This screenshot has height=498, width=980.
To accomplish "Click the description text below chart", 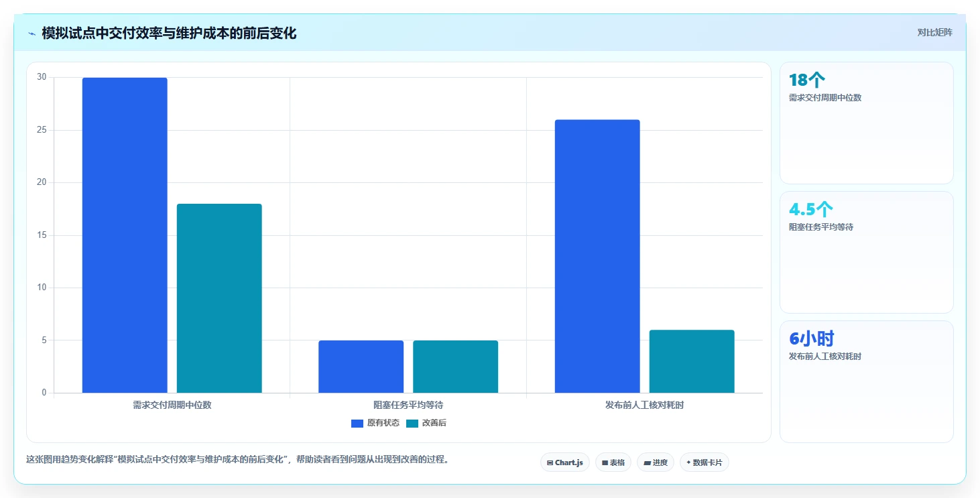I will tap(237, 460).
